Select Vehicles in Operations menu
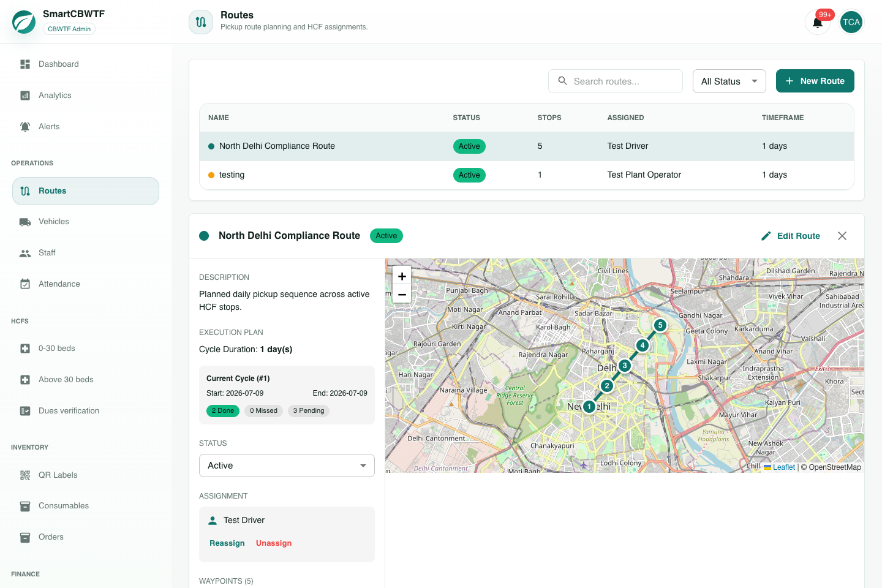The height and width of the screenshot is (588, 882). point(86,222)
